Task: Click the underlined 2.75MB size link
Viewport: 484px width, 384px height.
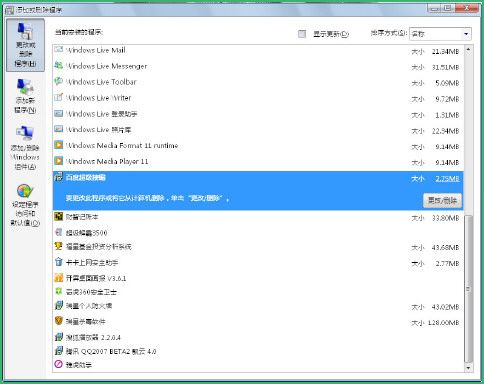Action: [447, 179]
